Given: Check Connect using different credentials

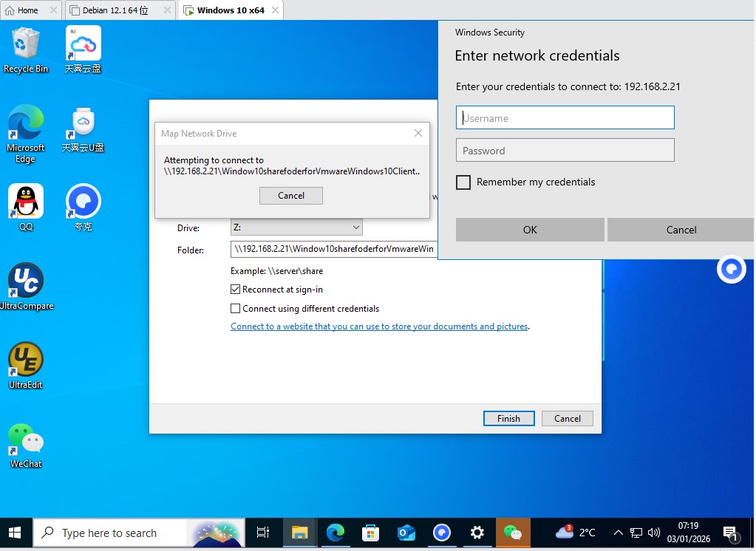Looking at the screenshot, I should (236, 309).
